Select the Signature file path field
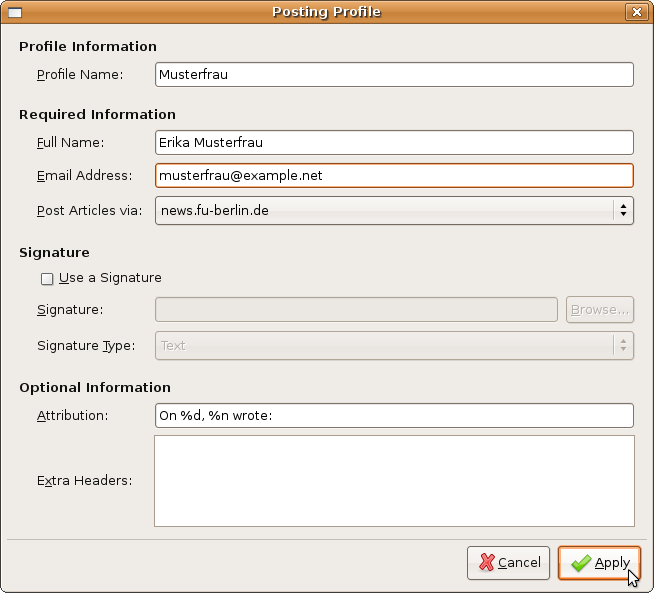The image size is (654, 593). 356,310
